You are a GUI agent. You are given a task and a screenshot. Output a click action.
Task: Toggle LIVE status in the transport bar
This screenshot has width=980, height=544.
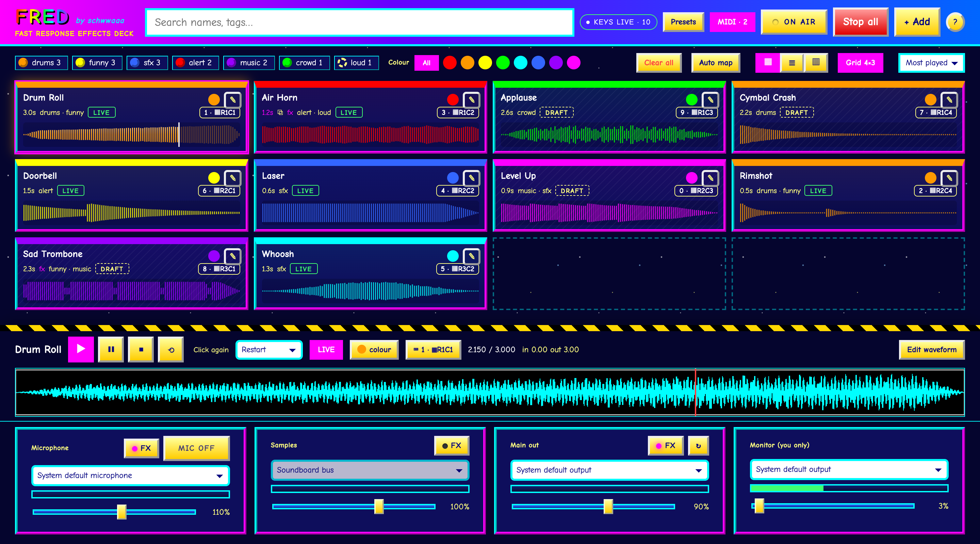326,350
